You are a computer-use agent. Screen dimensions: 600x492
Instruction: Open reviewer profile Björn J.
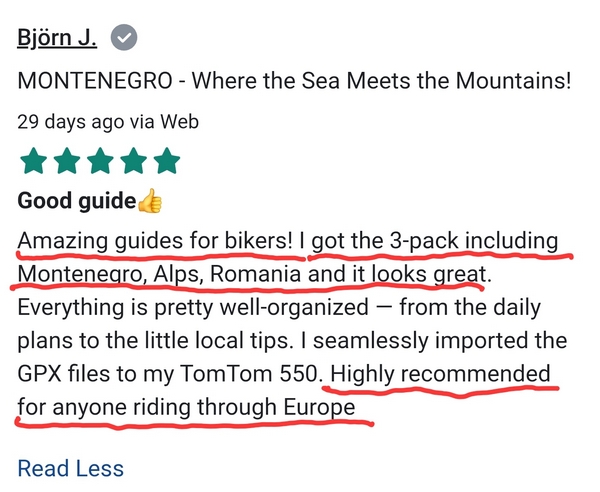coord(57,38)
